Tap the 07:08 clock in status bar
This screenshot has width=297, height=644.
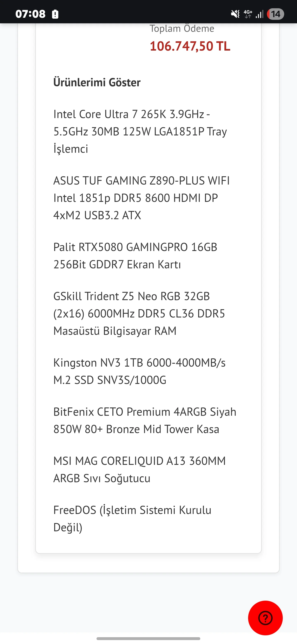30,14
